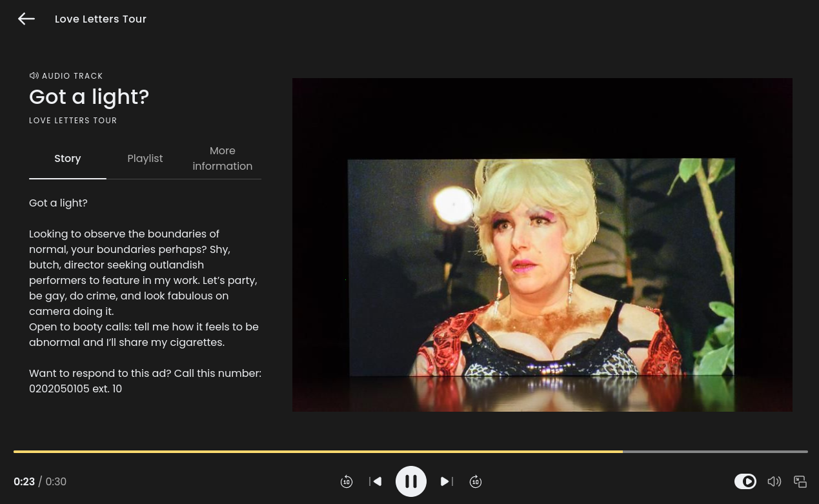Go back using the left arrow
This screenshot has height=504, width=819.
26,19
